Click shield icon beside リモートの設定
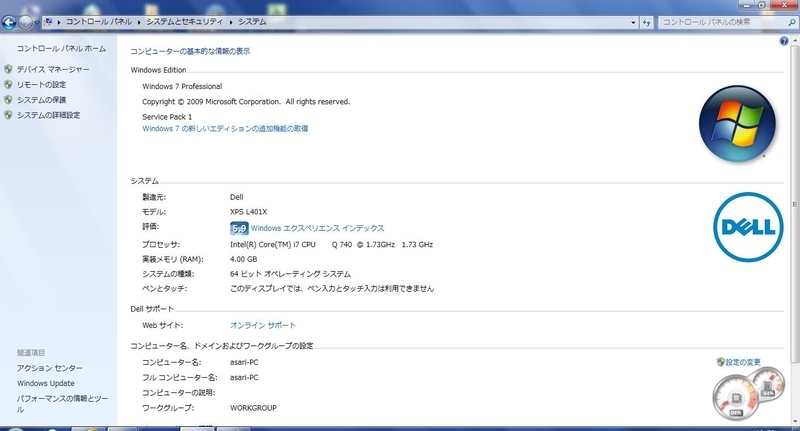800x431 pixels. click(x=8, y=84)
